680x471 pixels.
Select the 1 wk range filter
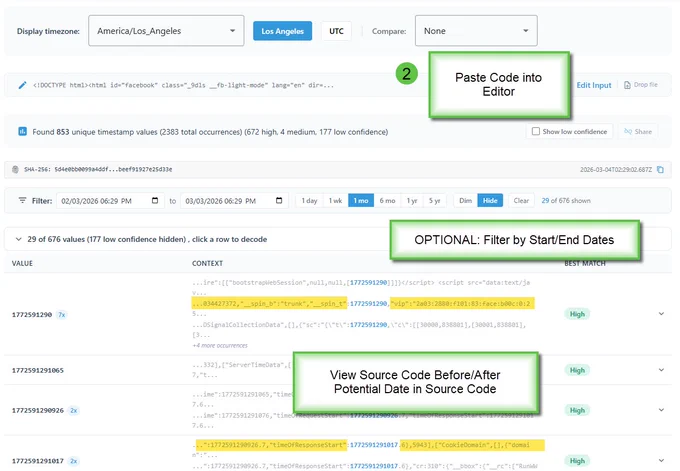click(335, 200)
